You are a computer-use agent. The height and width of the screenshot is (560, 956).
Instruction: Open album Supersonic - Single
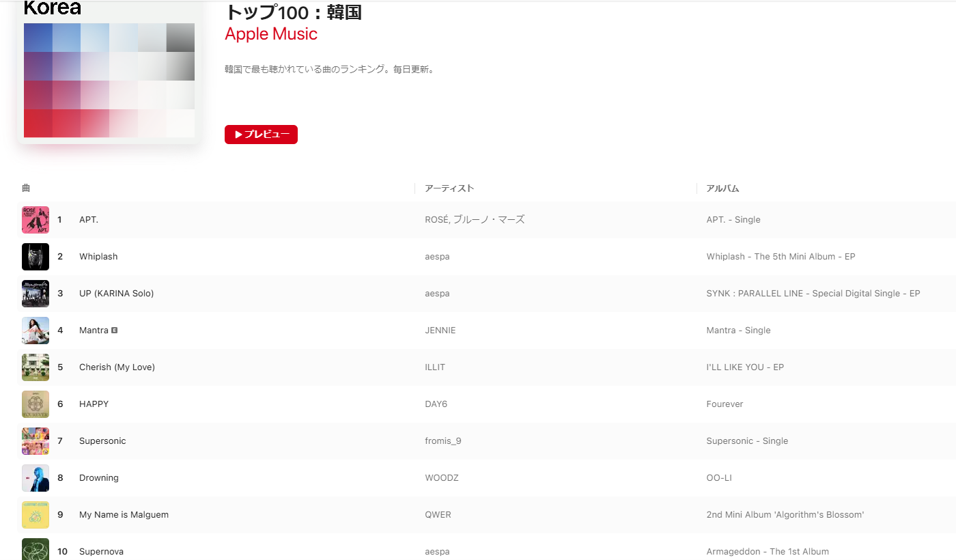coord(747,441)
